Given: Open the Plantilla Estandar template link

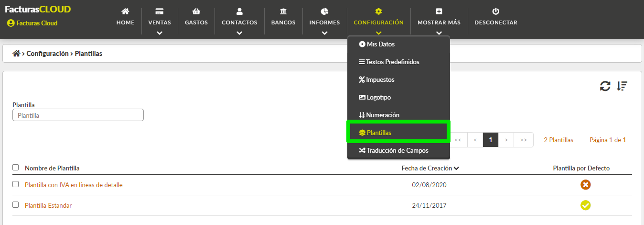Looking at the screenshot, I should pyautogui.click(x=48, y=206).
